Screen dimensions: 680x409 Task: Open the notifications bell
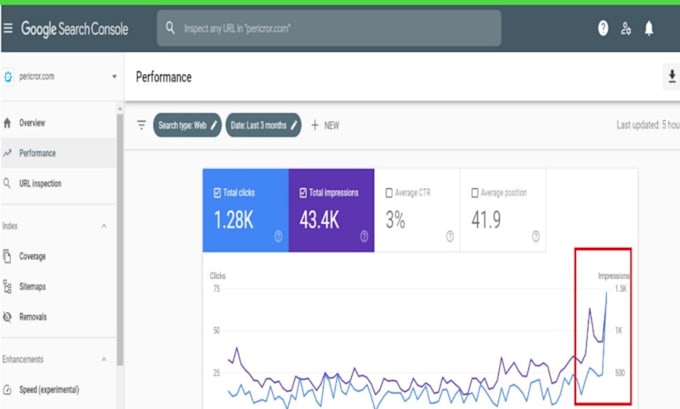pos(649,29)
